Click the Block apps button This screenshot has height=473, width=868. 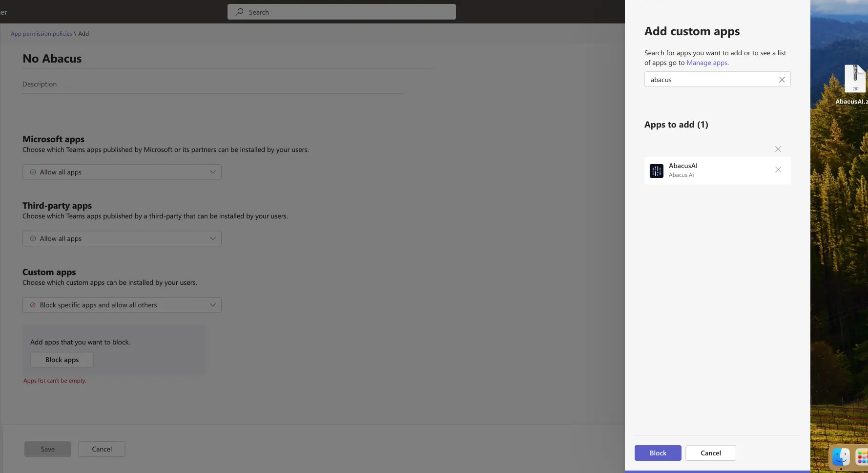point(62,360)
